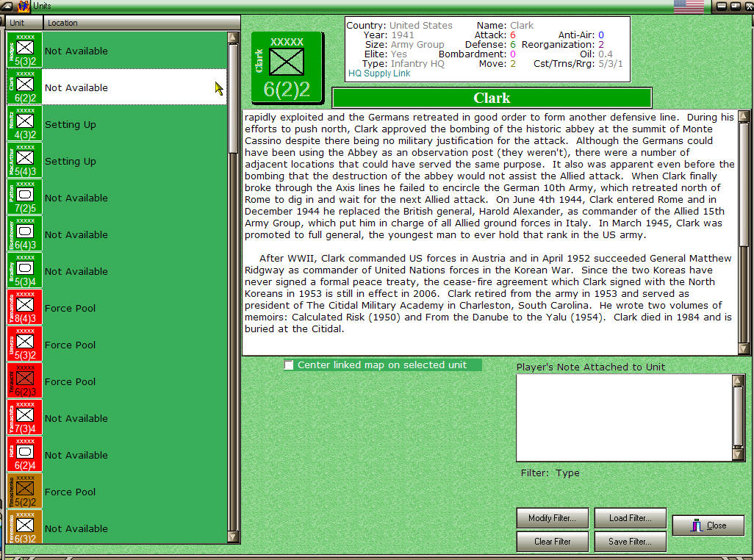Click Save Filter button

pyautogui.click(x=630, y=542)
